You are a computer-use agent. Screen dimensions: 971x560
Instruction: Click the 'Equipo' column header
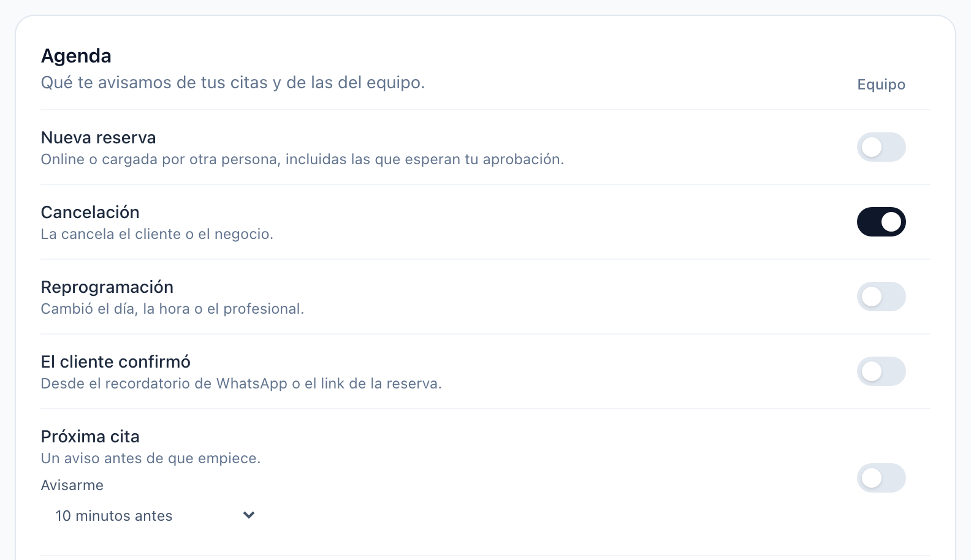tap(881, 85)
